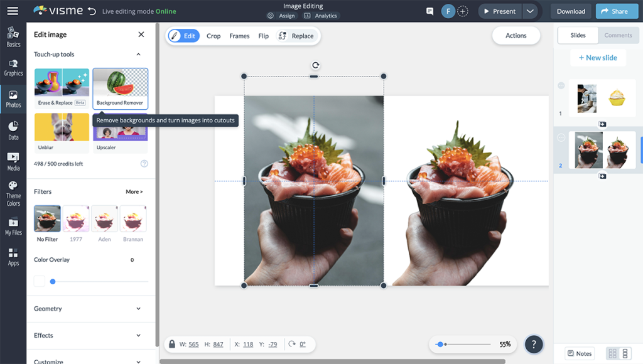The width and height of the screenshot is (643, 364).
Task: Expand the Effects section
Action: [91, 335]
